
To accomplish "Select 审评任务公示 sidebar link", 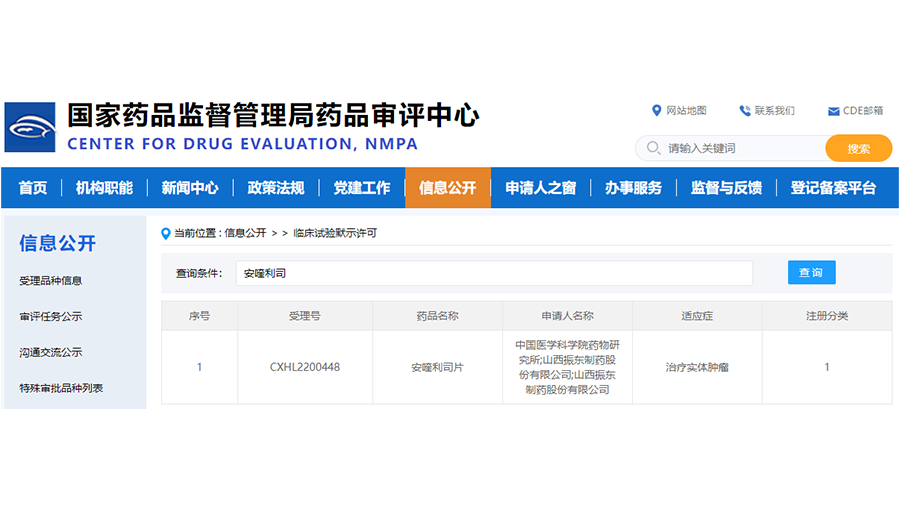I will coord(51,317).
